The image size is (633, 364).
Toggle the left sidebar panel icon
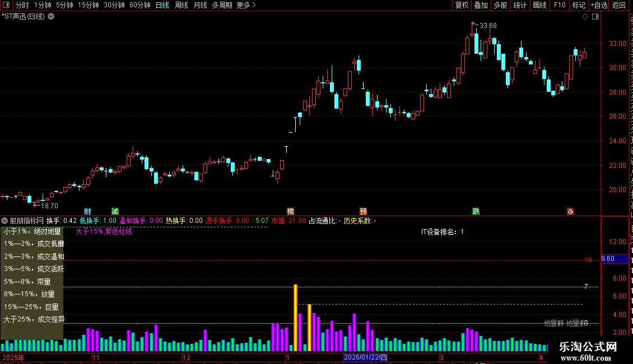click(x=6, y=5)
